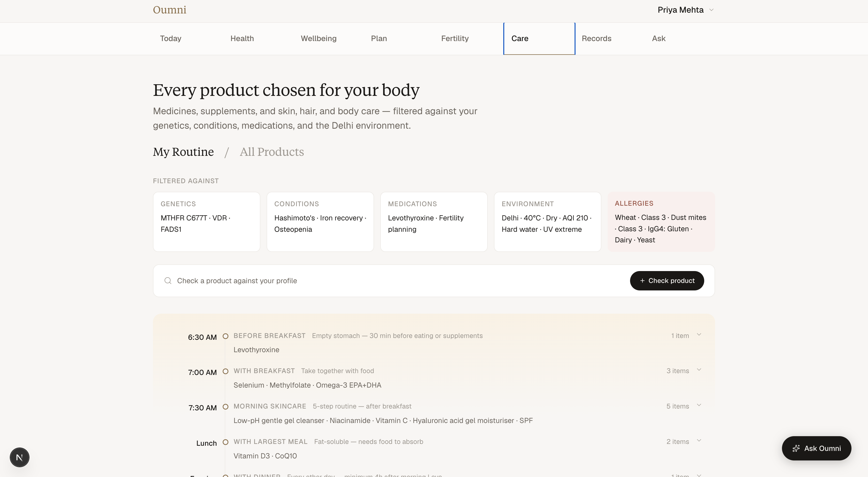Switch to the Today tab
The height and width of the screenshot is (477, 868).
coord(171,39)
